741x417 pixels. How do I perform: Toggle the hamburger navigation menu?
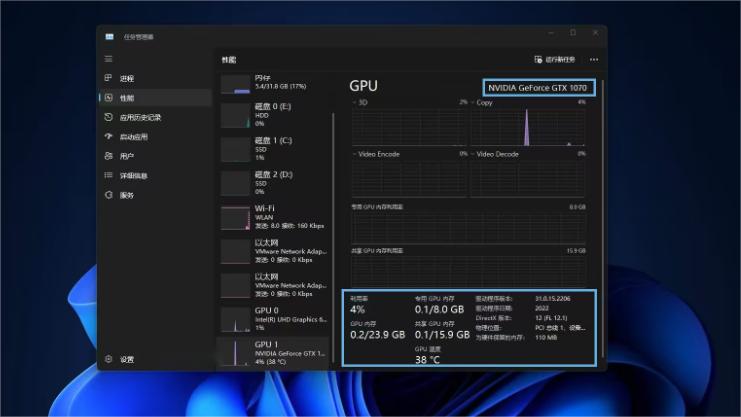pyautogui.click(x=108, y=59)
